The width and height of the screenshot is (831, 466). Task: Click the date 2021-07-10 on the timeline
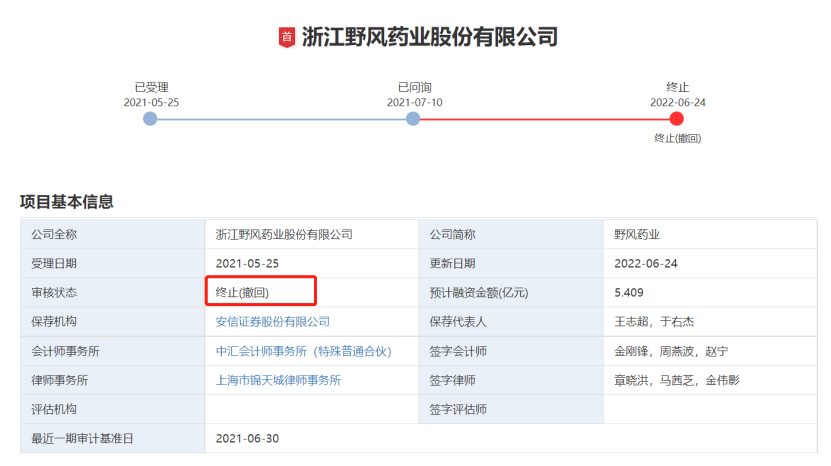click(x=414, y=102)
